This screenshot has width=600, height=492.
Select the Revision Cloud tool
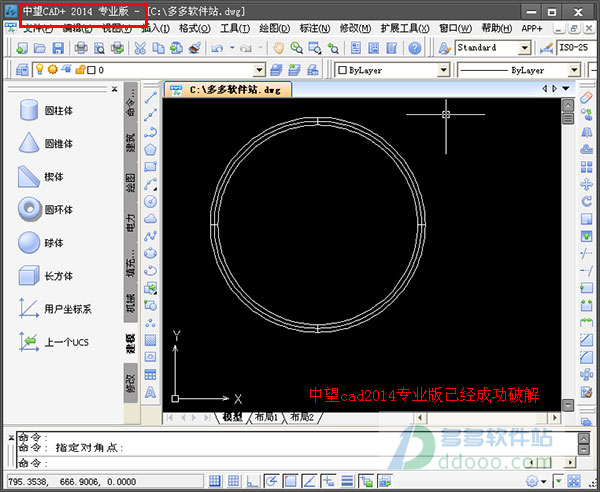pos(151,218)
